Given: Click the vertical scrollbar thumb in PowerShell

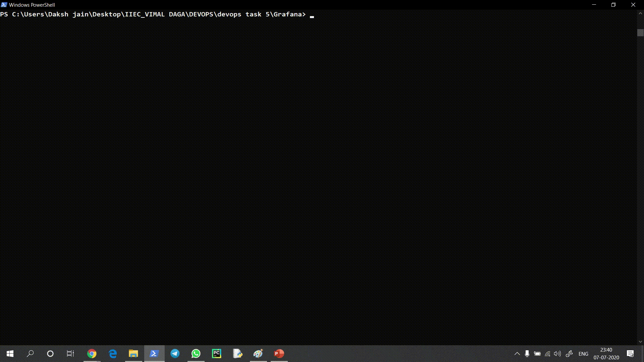Looking at the screenshot, I should [x=640, y=33].
